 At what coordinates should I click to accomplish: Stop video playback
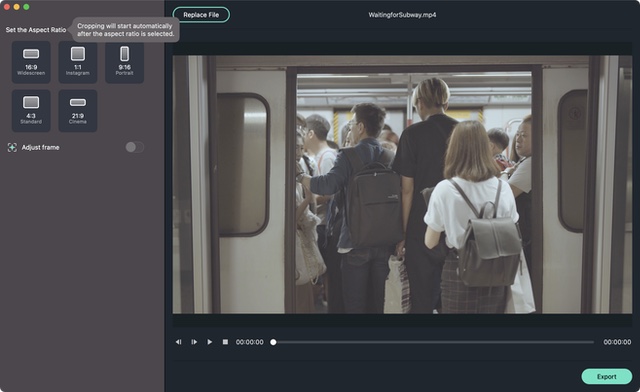click(225, 342)
